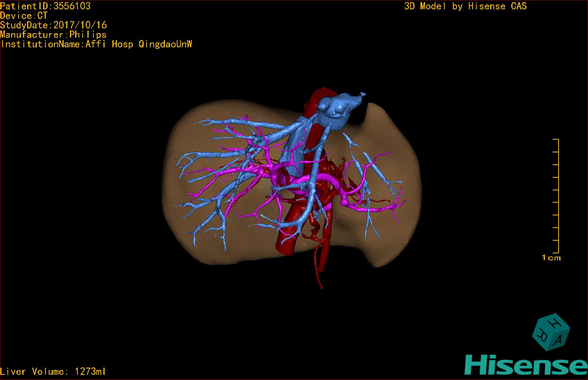Click the Manufacturer:Philips line
This screenshot has width=588, height=380.
pyautogui.click(x=53, y=35)
